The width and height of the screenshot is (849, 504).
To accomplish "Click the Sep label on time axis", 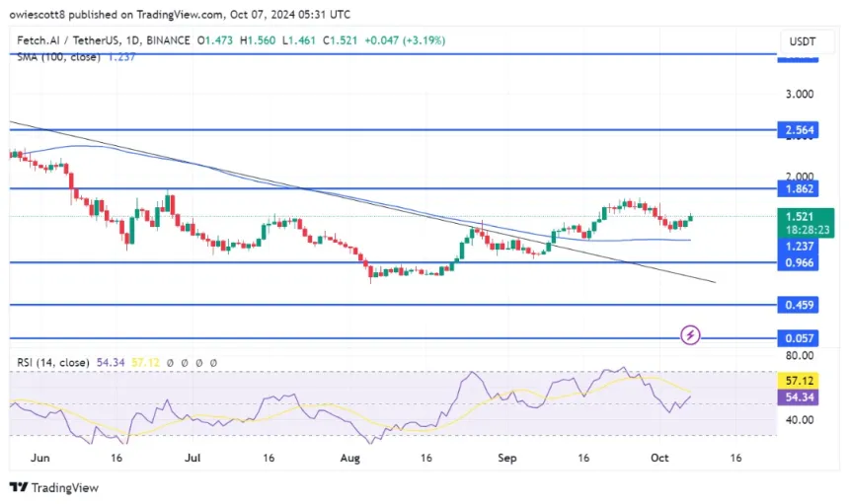I will point(505,459).
